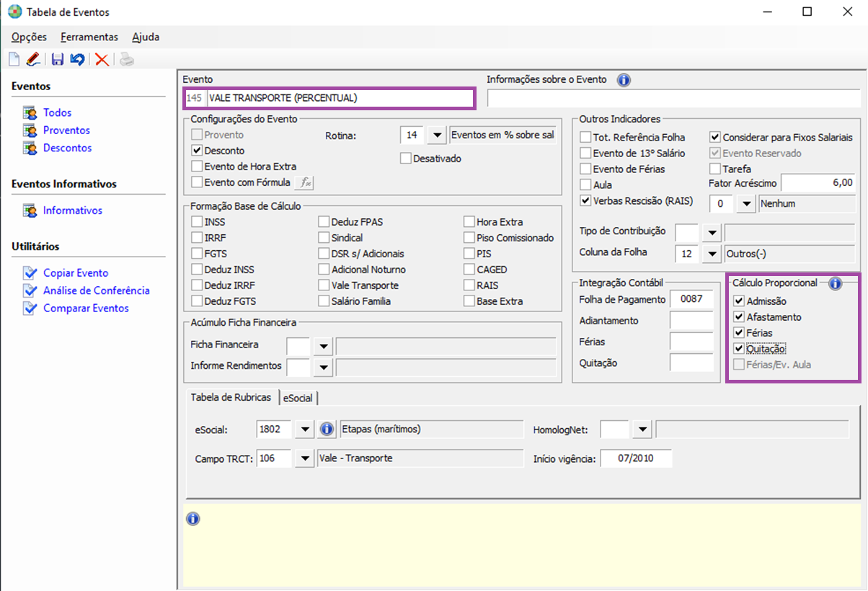
Task: Check the Evento de 13° Salário box
Action: coord(585,153)
